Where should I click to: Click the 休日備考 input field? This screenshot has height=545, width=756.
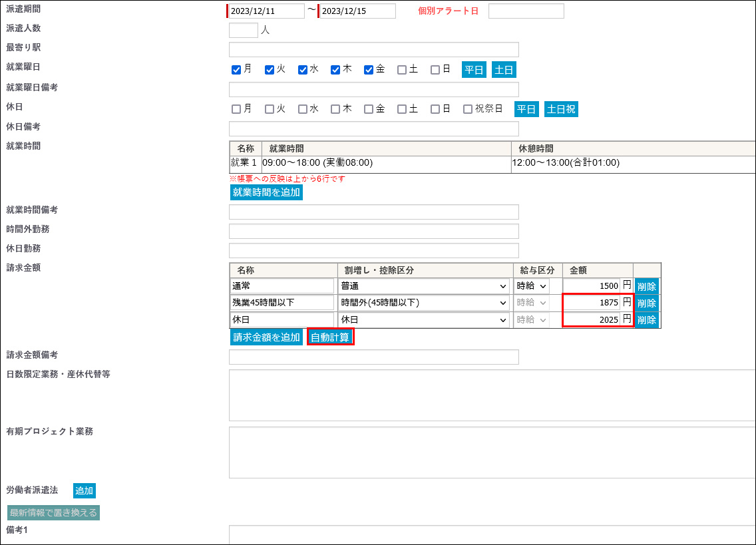[373, 129]
